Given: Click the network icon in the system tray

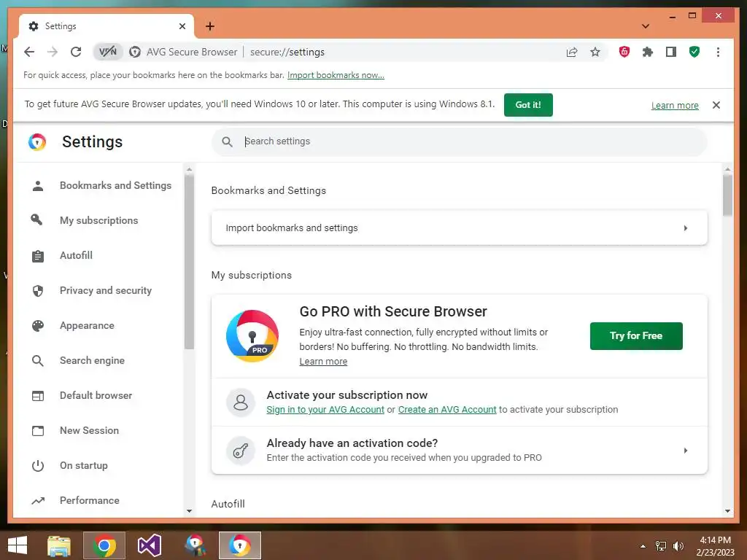Looking at the screenshot, I should click(661, 546).
